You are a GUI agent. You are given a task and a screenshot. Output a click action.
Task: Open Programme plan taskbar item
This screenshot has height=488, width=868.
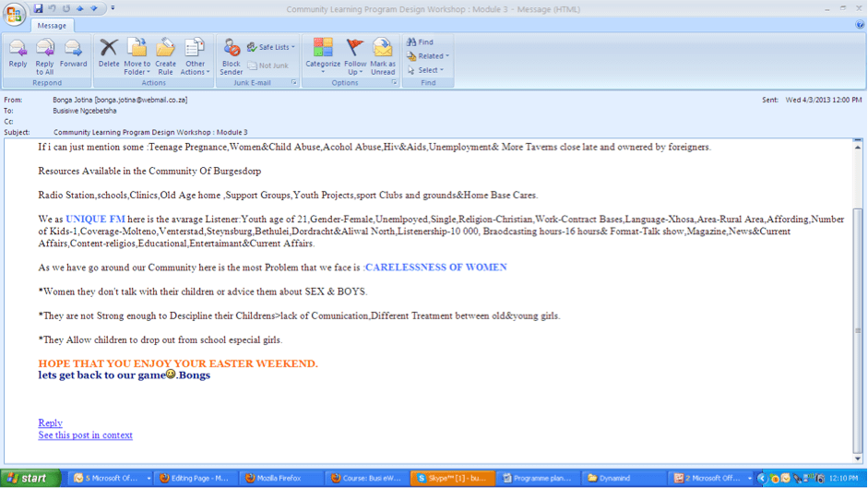pos(538,478)
